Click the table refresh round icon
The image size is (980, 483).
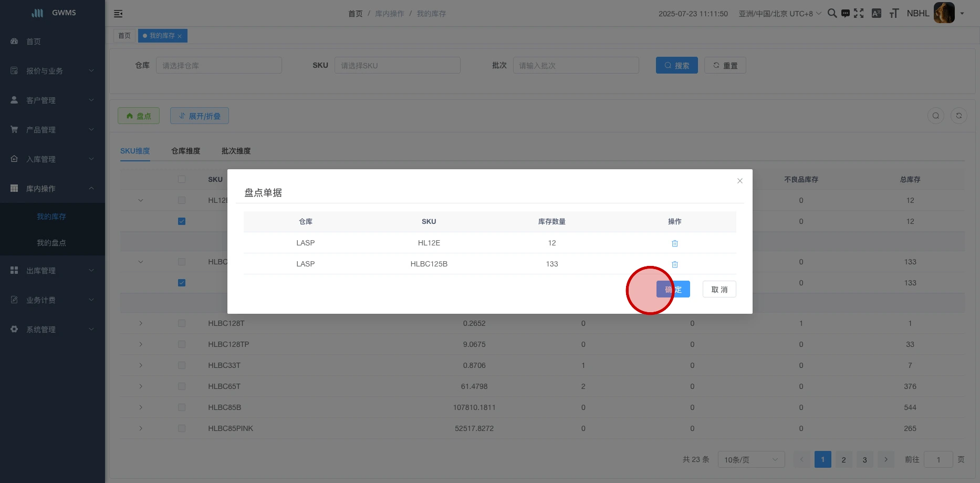(958, 116)
